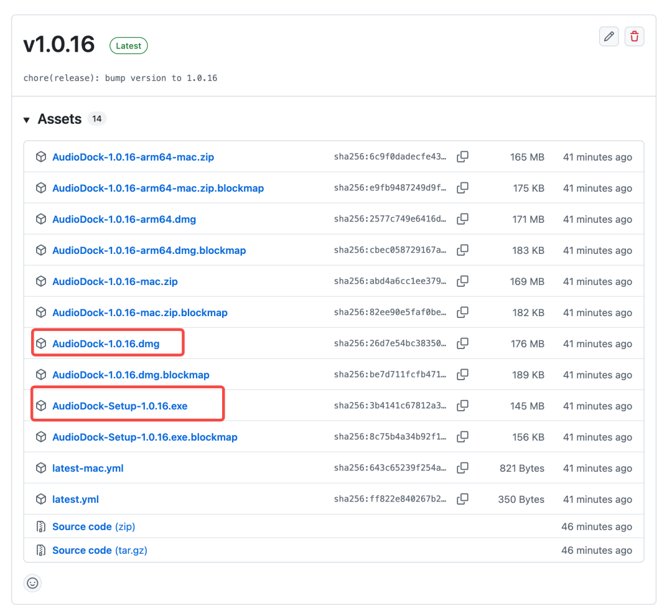Click the edit release pencil icon
This screenshot has height=616, width=672.
(x=609, y=37)
